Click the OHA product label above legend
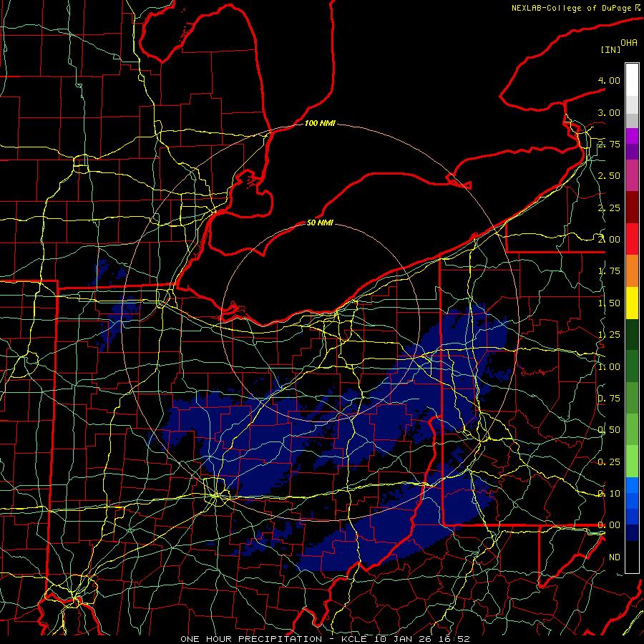The height and width of the screenshot is (644, 644). (629, 43)
